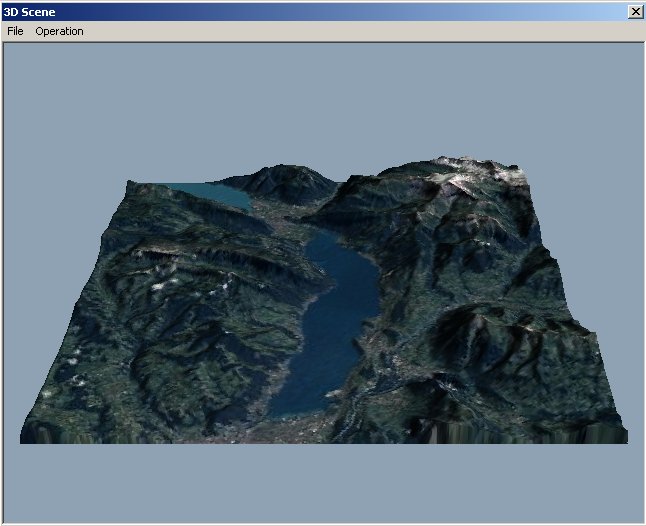Open the File menu
Image resolution: width=646 pixels, height=526 pixels.
coord(15,31)
